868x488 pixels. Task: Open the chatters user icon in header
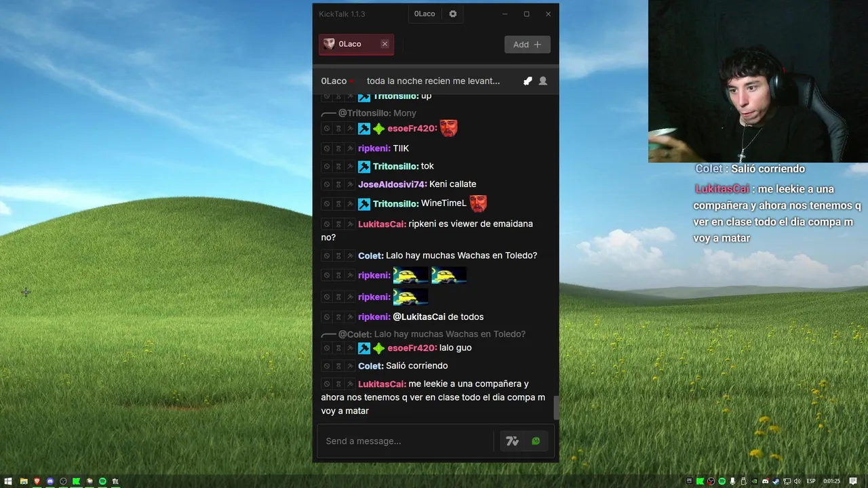(x=542, y=81)
